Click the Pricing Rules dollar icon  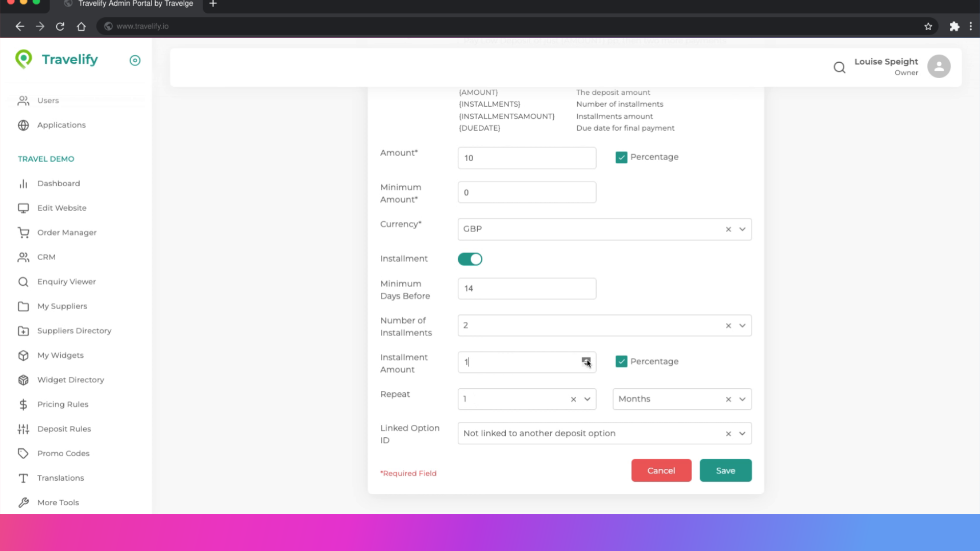tap(23, 405)
